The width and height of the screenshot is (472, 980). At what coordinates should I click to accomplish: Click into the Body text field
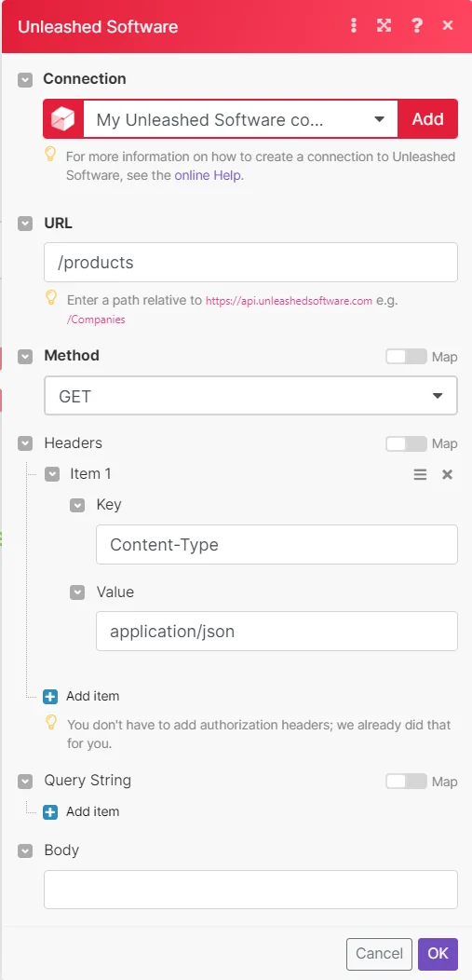250,890
